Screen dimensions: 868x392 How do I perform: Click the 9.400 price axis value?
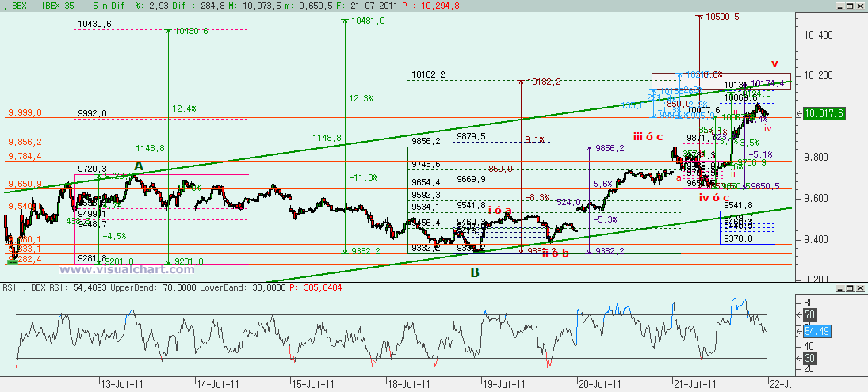(816, 239)
